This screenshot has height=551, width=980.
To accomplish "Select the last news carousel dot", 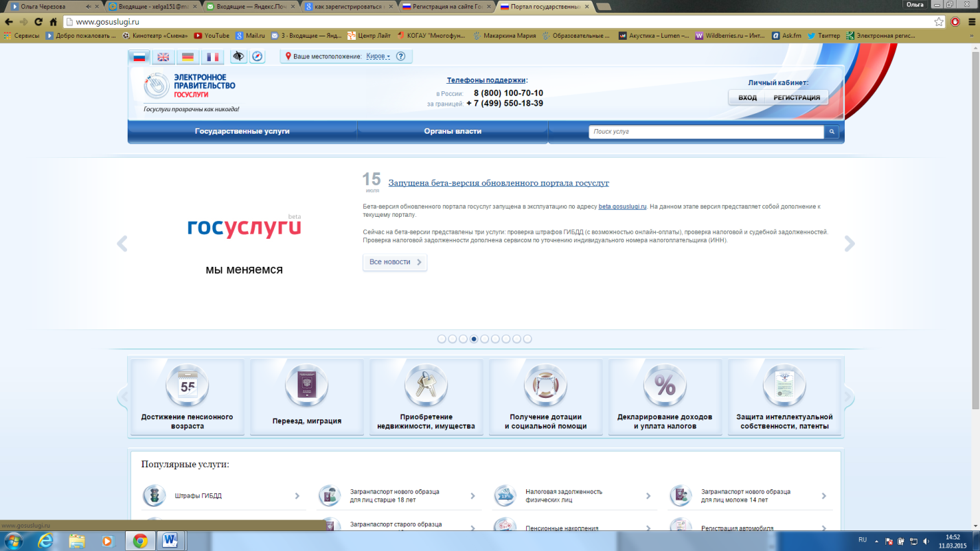I will [527, 339].
